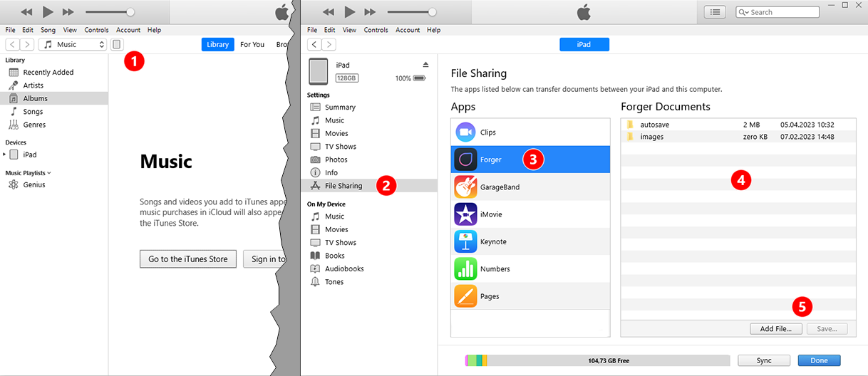This screenshot has height=376, width=868.
Task: Select Forger app in Apps list
Action: point(530,160)
